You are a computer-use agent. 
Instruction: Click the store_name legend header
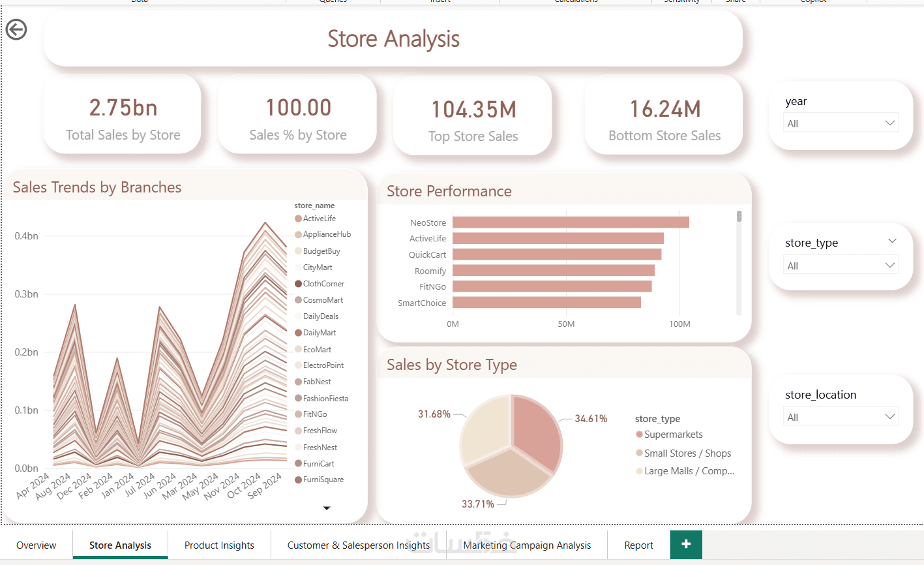(314, 206)
